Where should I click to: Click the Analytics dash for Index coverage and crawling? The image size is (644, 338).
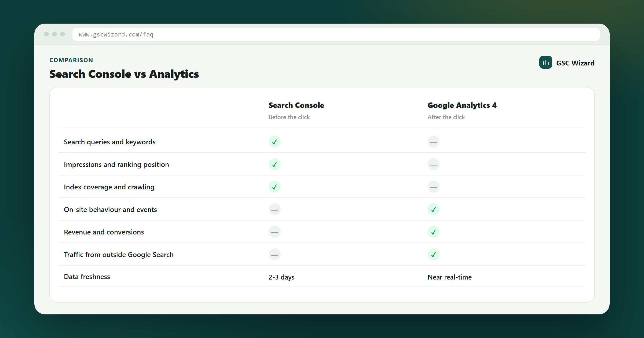coord(433,187)
